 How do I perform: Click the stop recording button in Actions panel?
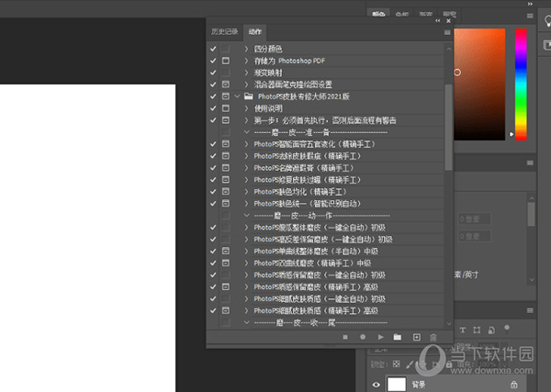(x=344, y=337)
